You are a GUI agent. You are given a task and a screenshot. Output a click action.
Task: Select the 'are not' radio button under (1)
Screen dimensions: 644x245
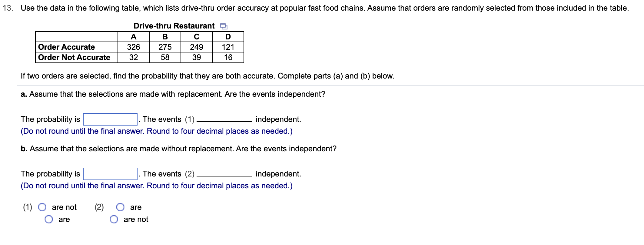tap(42, 207)
